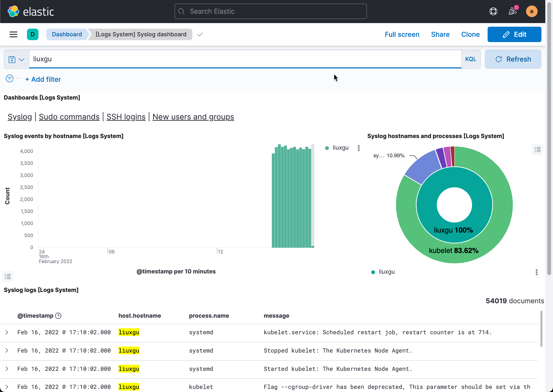Open the Help icon in the header
The height and width of the screenshot is (392, 553).
coord(493,11)
